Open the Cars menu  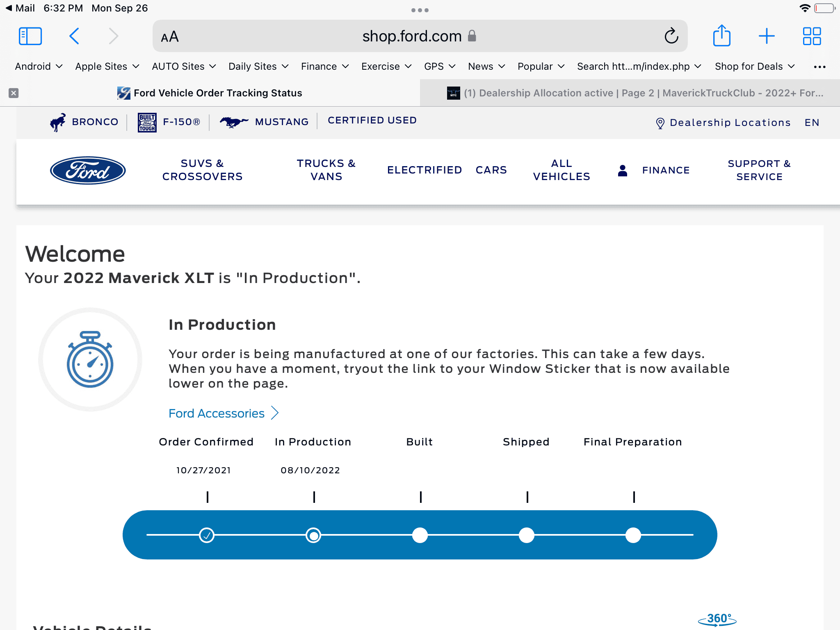(491, 170)
